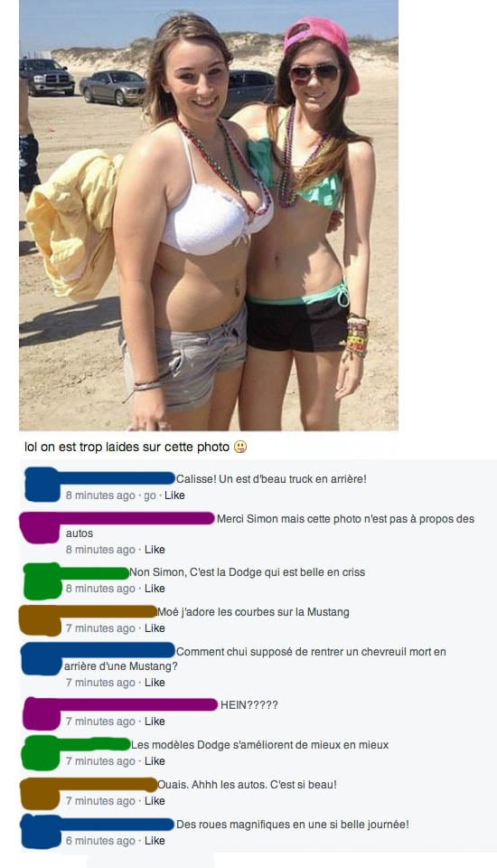497x868 pixels.
Task: Open the '6 minutes ago' timestamp
Action: pos(100,841)
